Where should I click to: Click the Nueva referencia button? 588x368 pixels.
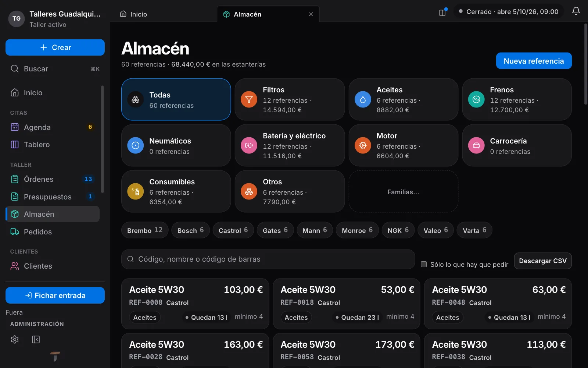(534, 61)
